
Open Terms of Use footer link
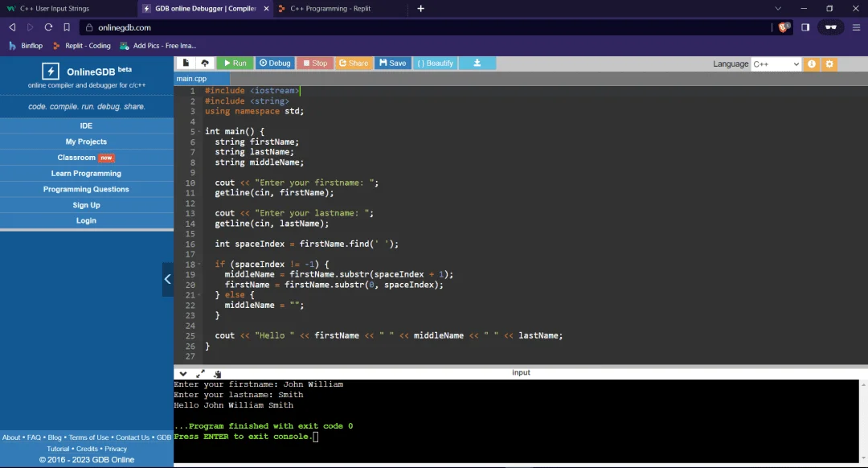pos(88,437)
